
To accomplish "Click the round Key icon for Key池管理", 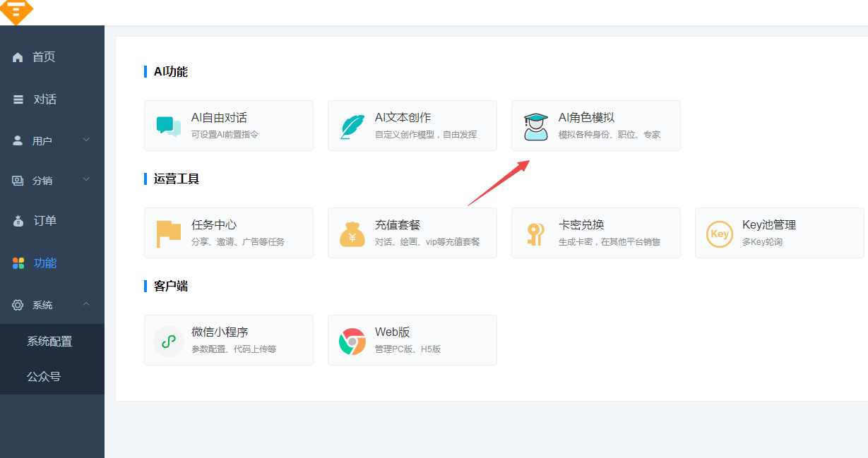I will pyautogui.click(x=720, y=234).
